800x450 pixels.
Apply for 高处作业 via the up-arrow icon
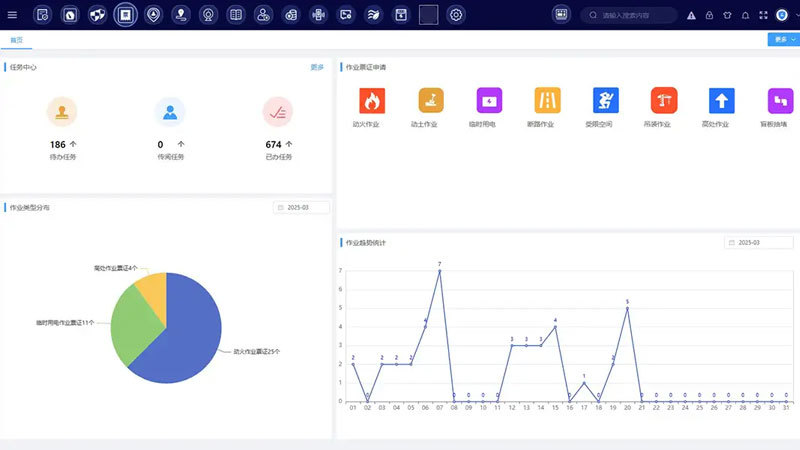pyautogui.click(x=722, y=101)
